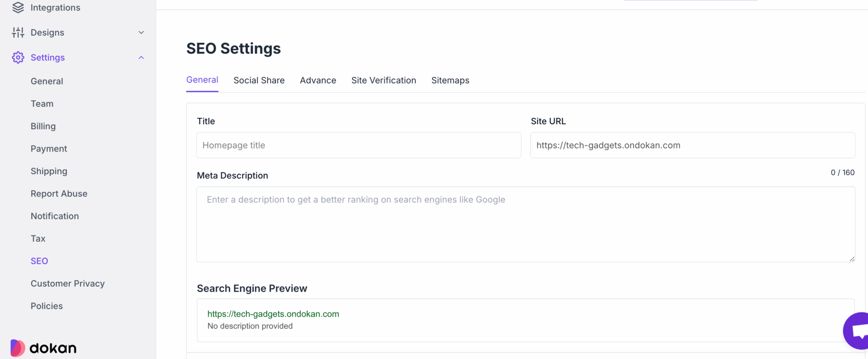This screenshot has height=359, width=868.
Task: Expand the Designs menu chevron
Action: click(x=141, y=33)
